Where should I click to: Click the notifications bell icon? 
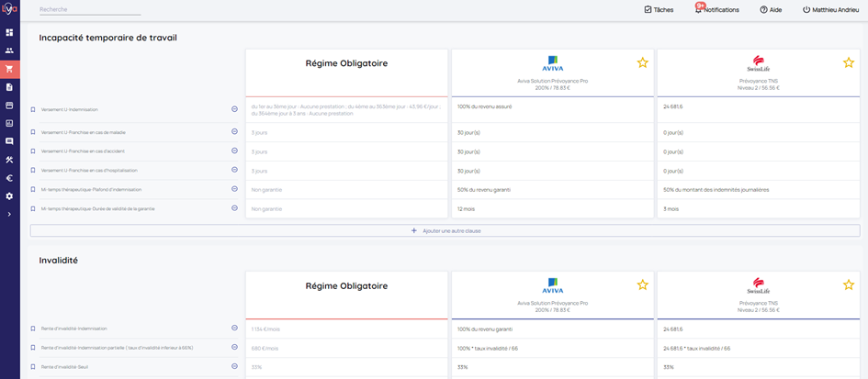click(x=699, y=10)
